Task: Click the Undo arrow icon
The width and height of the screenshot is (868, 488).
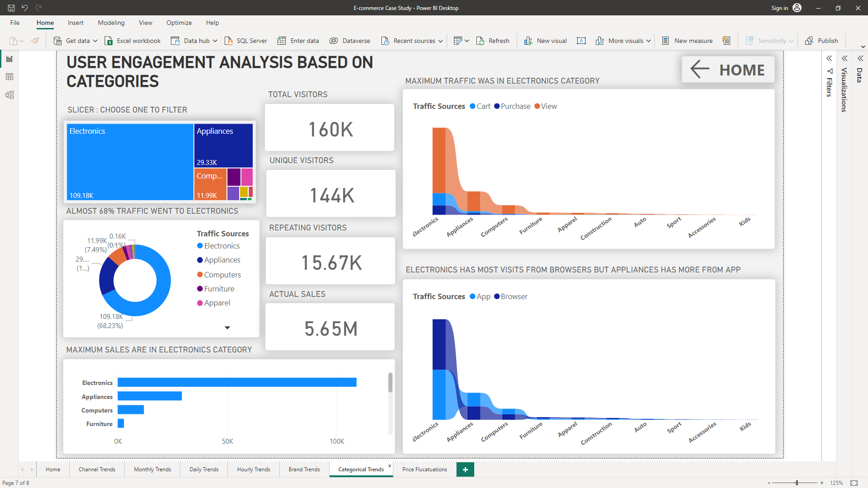Action: pyautogui.click(x=25, y=8)
